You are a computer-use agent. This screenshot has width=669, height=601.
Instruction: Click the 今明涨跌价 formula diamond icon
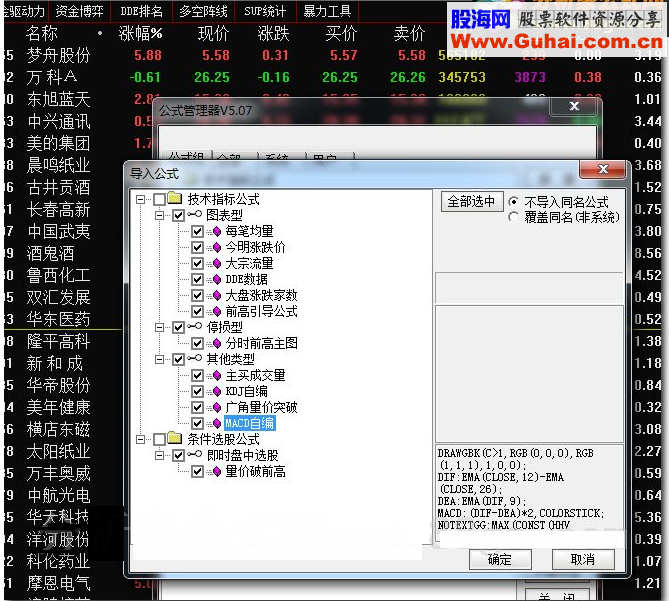tap(217, 247)
